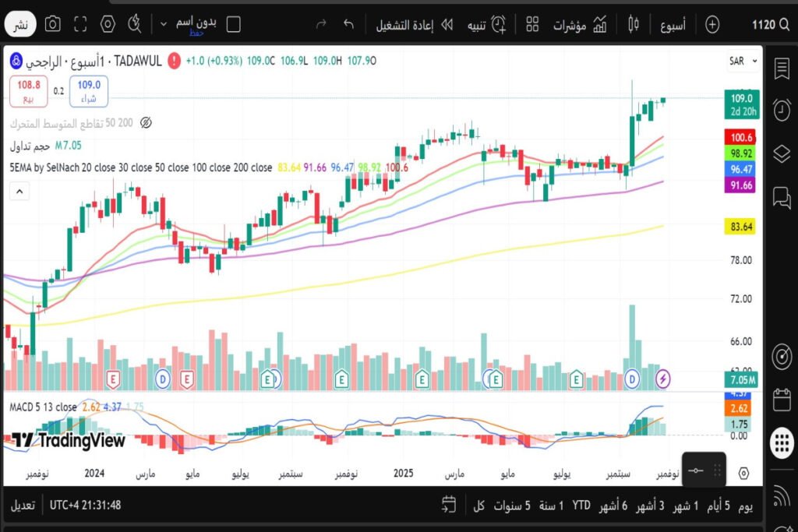
Task: Toggle visibility of the moving average crossover indicator
Action: coord(146,123)
